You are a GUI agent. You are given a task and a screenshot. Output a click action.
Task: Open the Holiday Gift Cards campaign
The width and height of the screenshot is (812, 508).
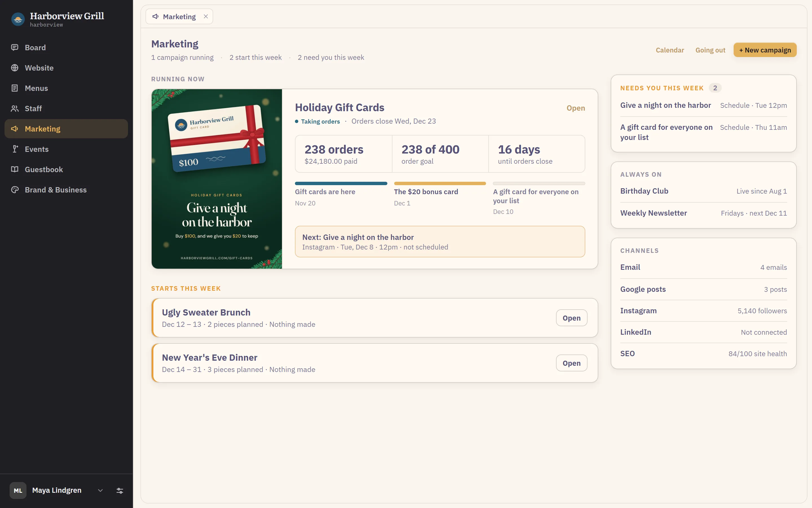tap(575, 108)
